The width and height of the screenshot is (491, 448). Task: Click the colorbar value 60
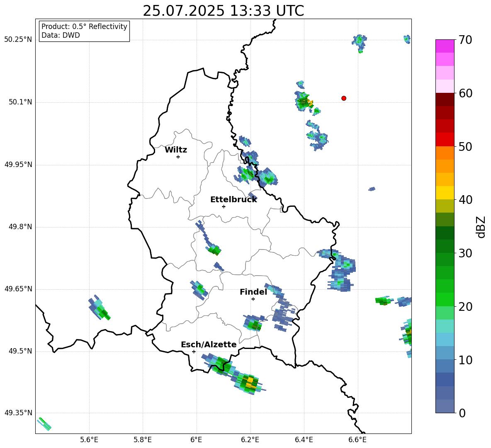(465, 93)
